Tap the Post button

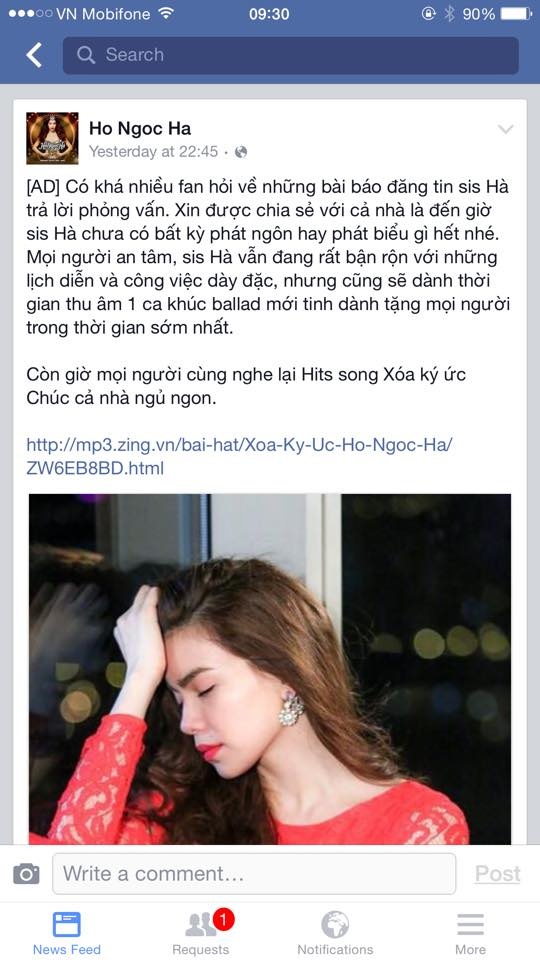(498, 874)
